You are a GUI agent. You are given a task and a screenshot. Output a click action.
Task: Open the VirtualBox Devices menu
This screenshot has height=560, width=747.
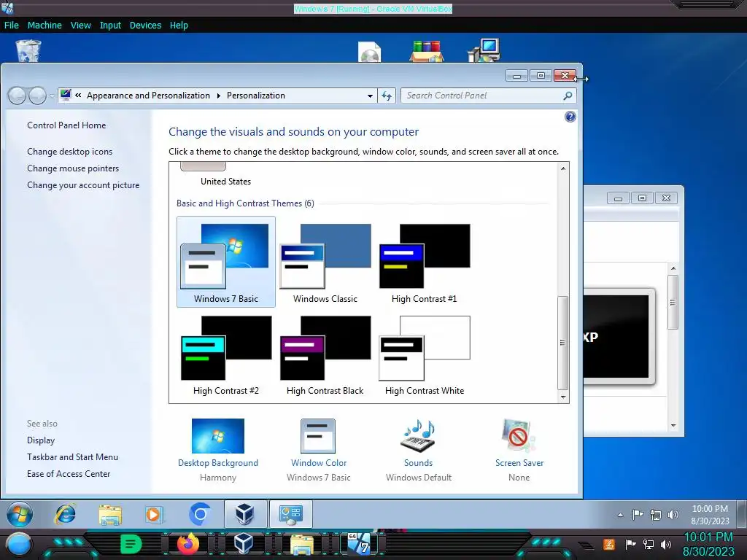coord(145,26)
